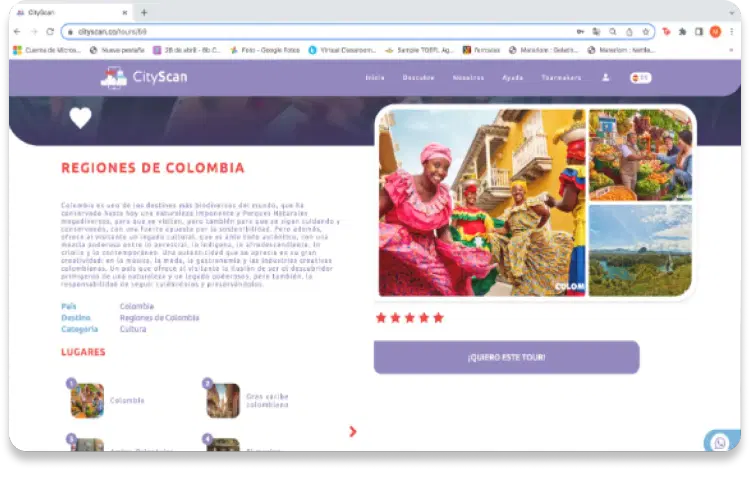This screenshot has width=750, height=485.
Task: Click the browser forward arrow
Action: click(x=34, y=32)
